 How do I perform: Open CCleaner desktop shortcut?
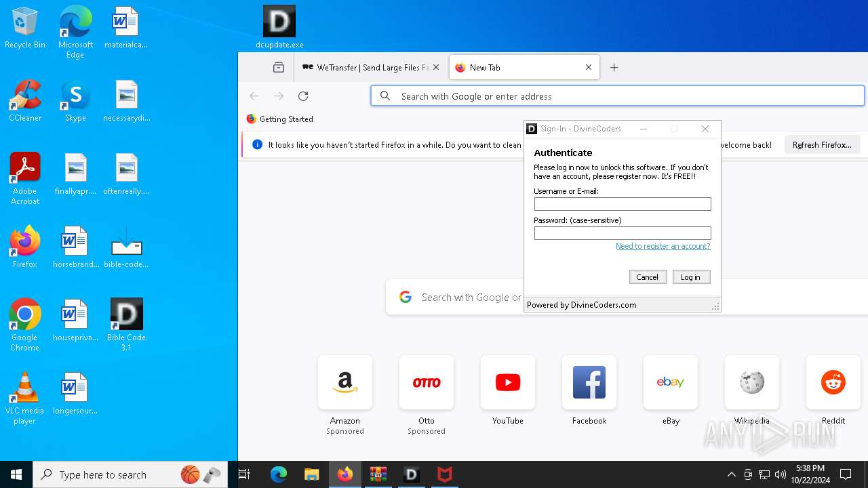click(25, 101)
